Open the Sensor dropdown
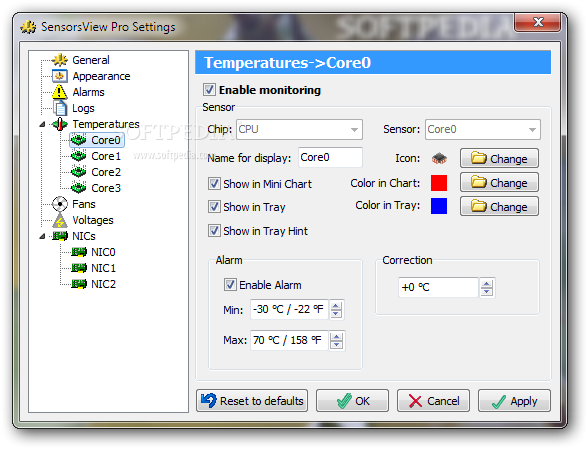588x449 pixels. click(532, 130)
